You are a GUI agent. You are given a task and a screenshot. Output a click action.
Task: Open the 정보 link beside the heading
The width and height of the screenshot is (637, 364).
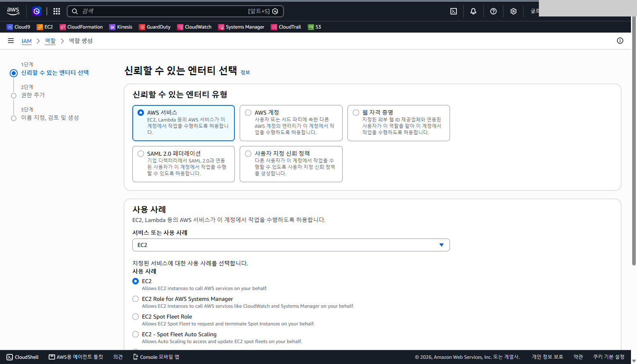(x=245, y=72)
